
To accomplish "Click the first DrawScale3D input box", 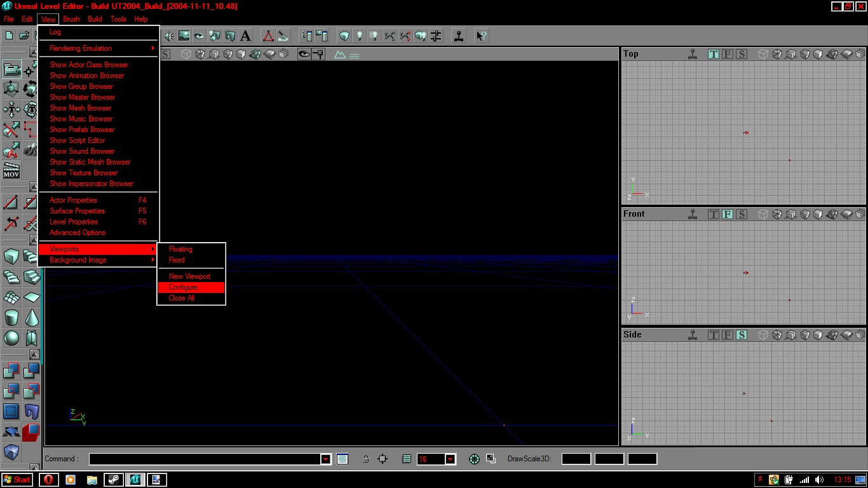I will coord(576,459).
